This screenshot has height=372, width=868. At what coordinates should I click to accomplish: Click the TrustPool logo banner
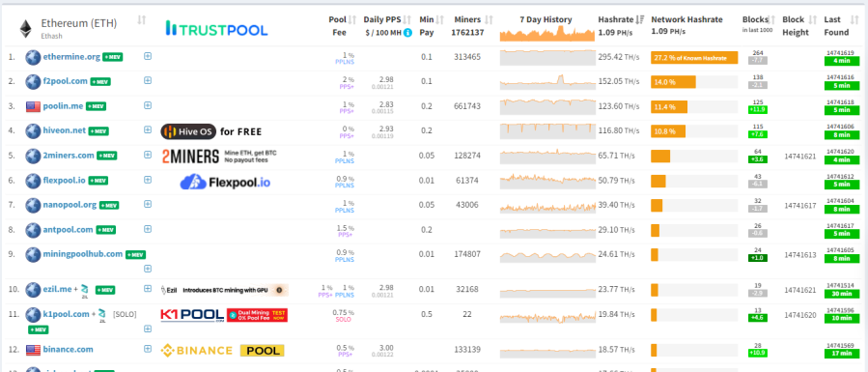(x=216, y=29)
